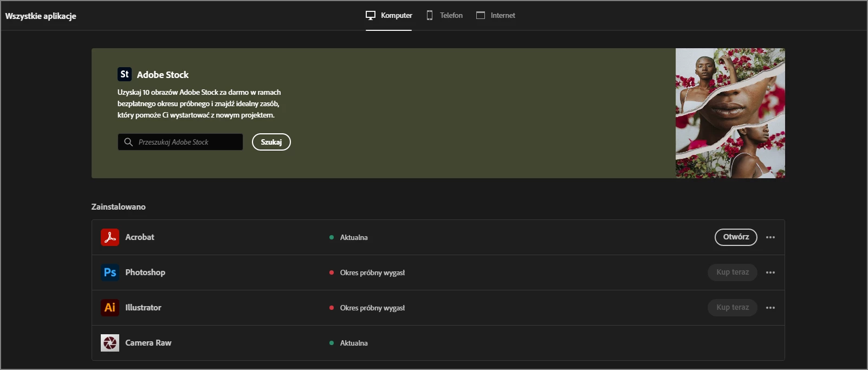This screenshot has width=868, height=370.
Task: Click the Adobe Stock heading
Action: tap(163, 75)
